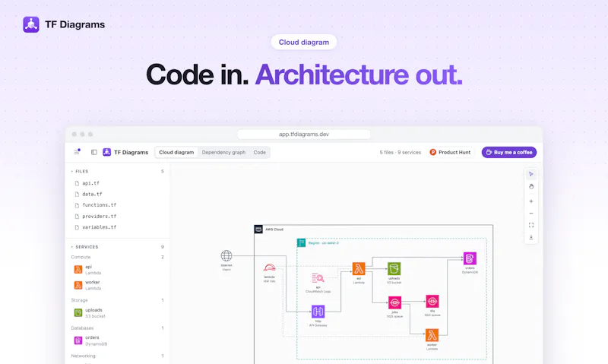This screenshot has height=364, width=608.
Task: Click the orders DynamoDB diagram node
Action: click(470, 258)
